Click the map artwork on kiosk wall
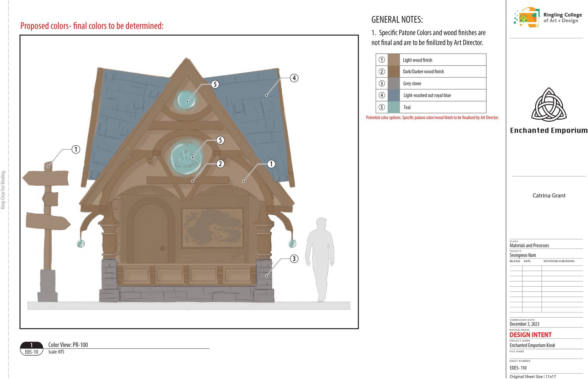The image size is (588, 379). [x=213, y=228]
